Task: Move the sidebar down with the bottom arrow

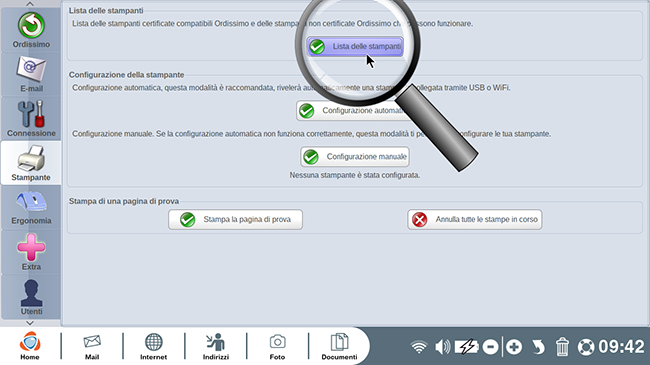Action: click(30, 323)
